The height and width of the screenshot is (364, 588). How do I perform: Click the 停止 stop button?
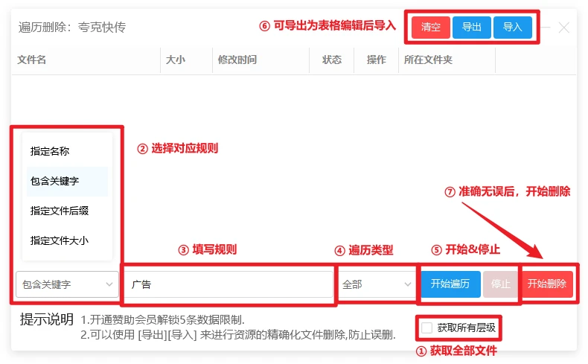501,284
